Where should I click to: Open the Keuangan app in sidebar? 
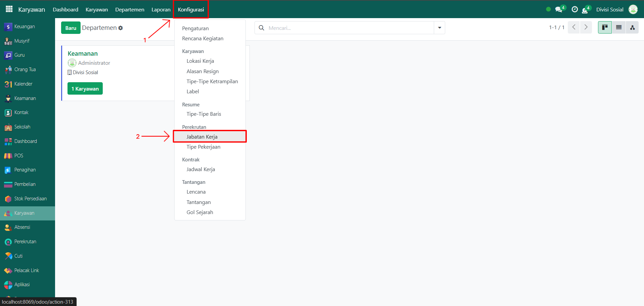coord(24,27)
